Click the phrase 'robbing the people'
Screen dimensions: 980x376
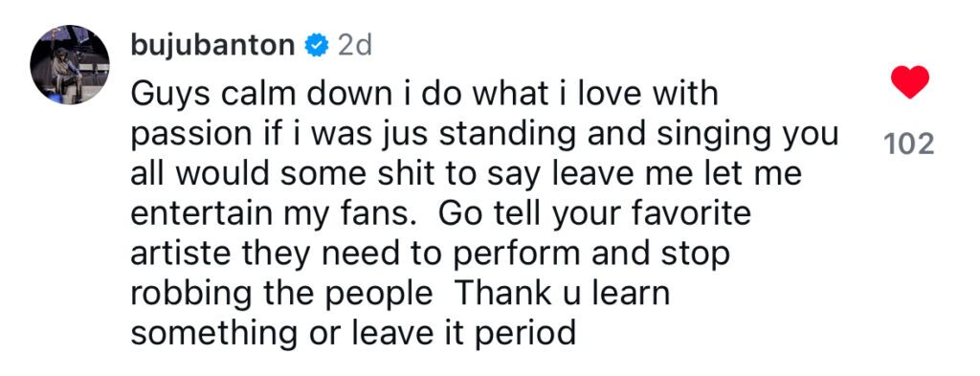281,294
